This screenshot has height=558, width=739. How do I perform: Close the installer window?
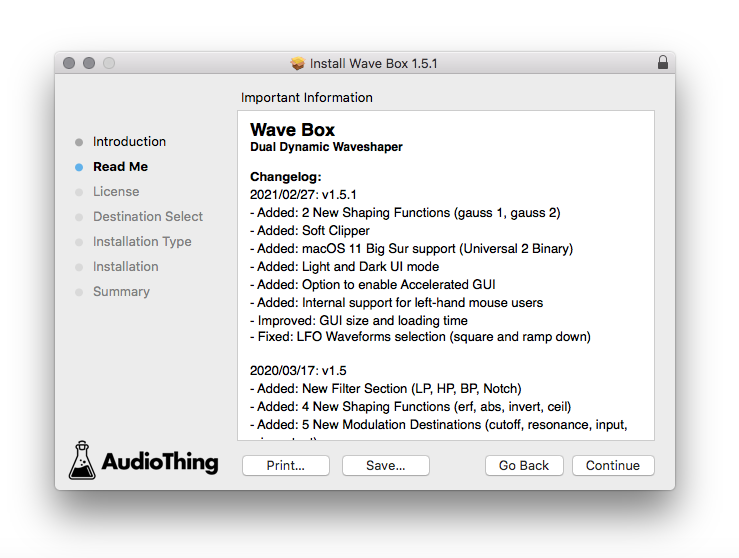pyautogui.click(x=69, y=63)
